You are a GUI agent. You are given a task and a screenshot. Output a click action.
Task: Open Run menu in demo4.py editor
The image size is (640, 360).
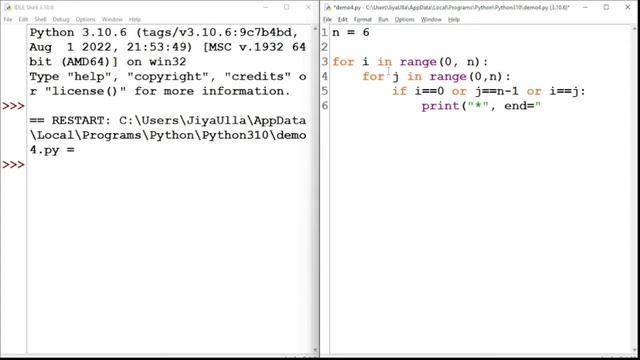click(383, 19)
